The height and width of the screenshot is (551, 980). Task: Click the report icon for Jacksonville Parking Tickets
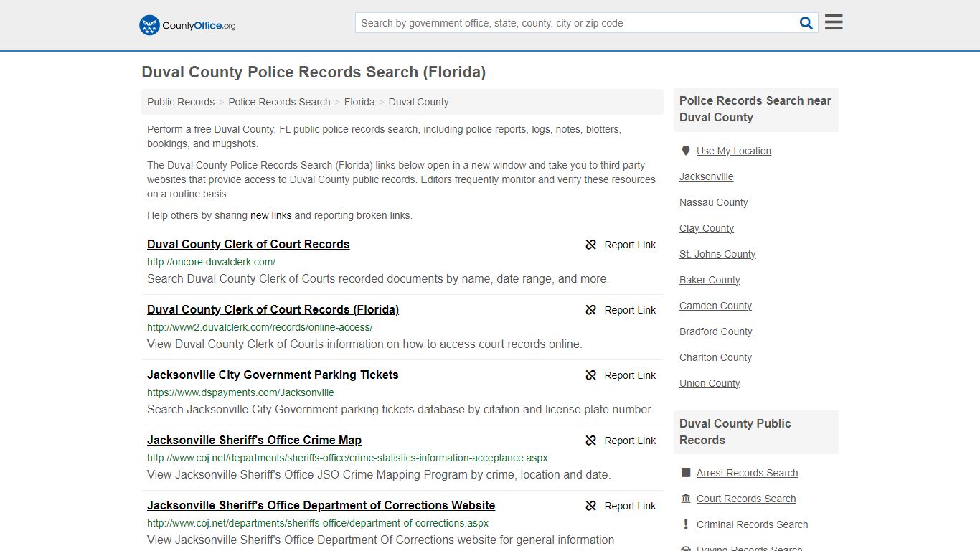point(591,375)
